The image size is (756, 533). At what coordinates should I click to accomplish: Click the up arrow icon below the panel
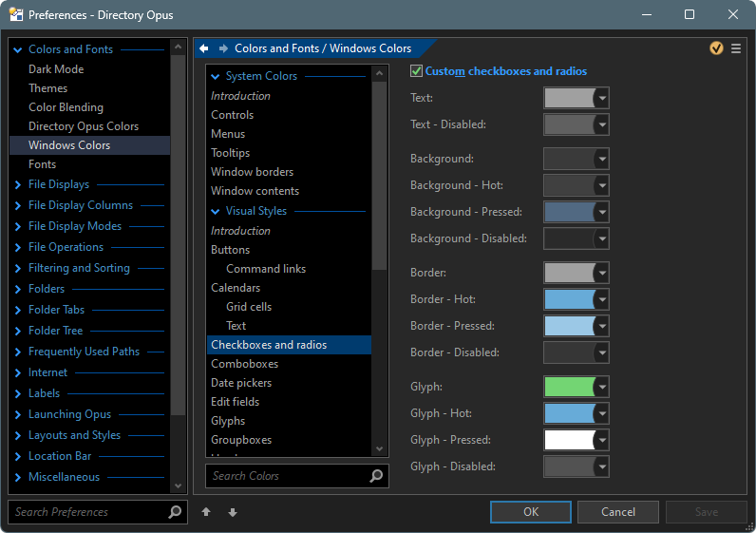[x=206, y=512]
